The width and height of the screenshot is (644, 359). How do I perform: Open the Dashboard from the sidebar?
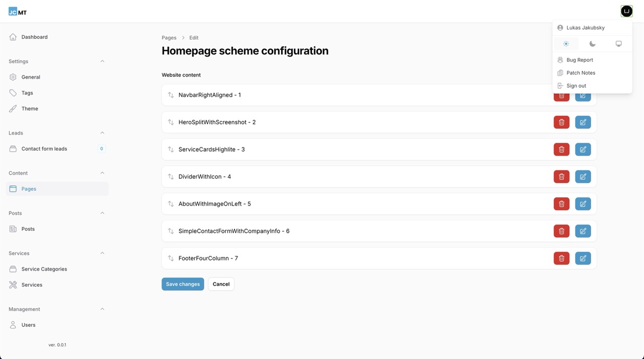click(x=34, y=37)
